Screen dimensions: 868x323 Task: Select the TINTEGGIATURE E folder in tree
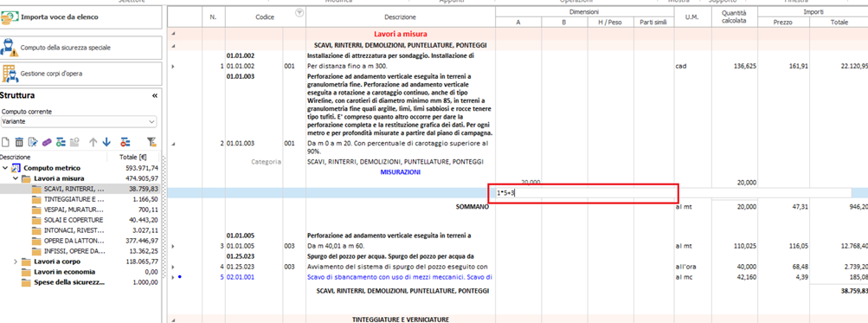(x=74, y=199)
